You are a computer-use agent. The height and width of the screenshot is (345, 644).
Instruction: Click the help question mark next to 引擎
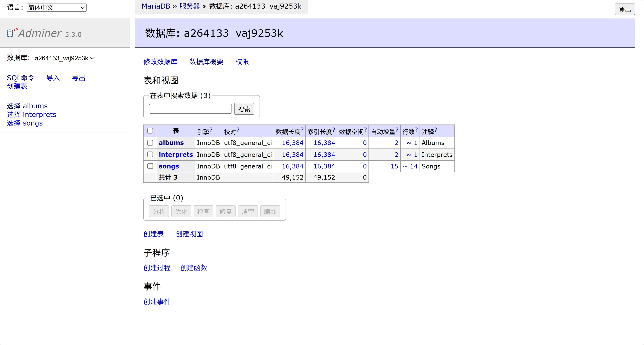[211, 130]
